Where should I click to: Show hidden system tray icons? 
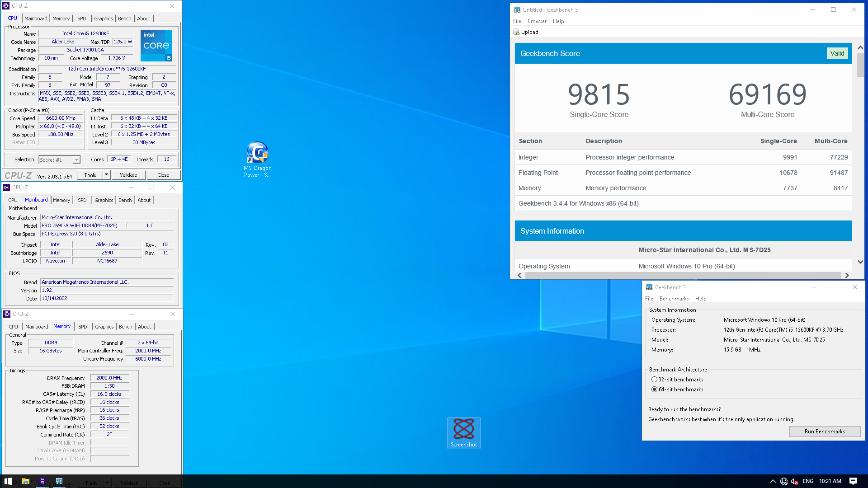click(x=773, y=481)
